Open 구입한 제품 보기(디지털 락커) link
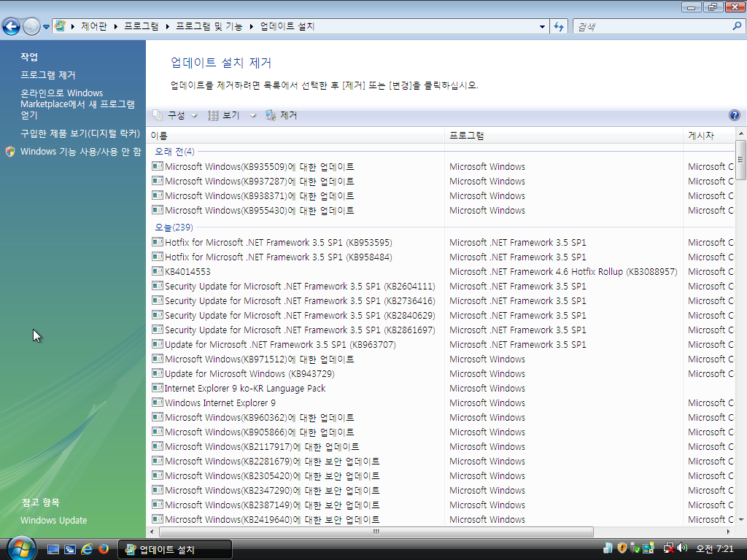The image size is (747, 560). (80, 133)
